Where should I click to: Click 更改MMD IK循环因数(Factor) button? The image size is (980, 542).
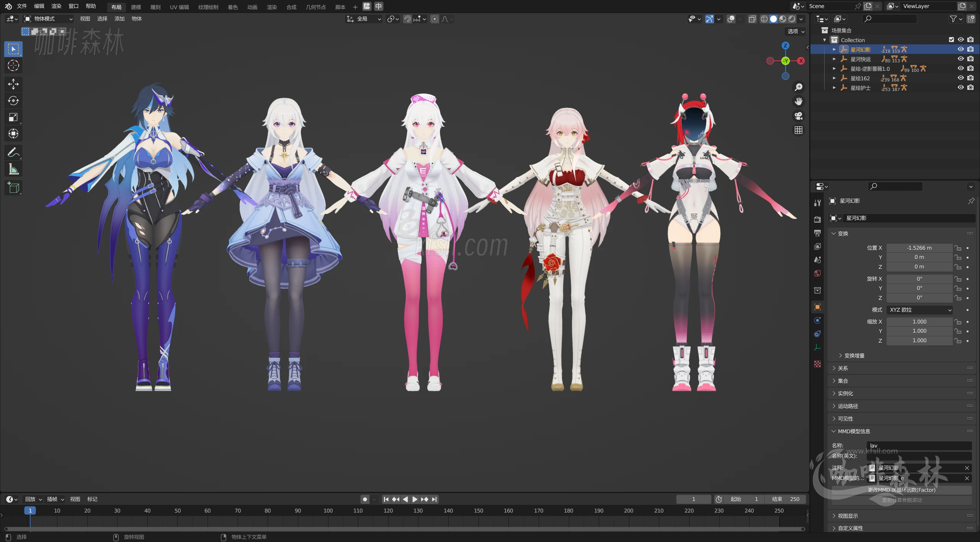[902, 490]
